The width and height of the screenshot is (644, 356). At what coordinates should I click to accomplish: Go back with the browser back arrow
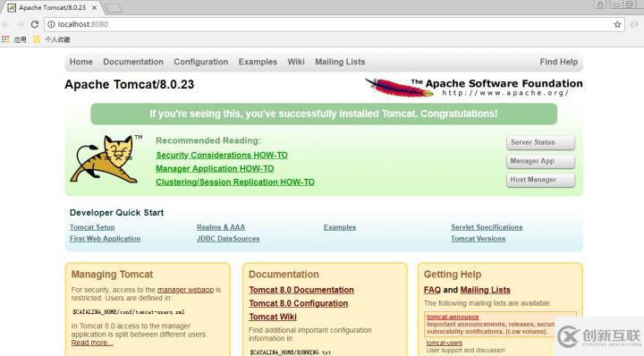[x=6, y=24]
